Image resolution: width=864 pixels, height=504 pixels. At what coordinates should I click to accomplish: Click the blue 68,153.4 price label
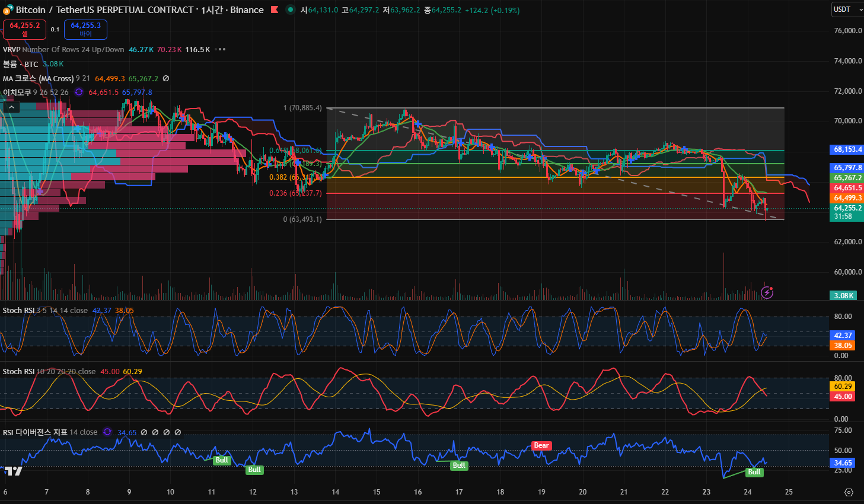tap(847, 149)
